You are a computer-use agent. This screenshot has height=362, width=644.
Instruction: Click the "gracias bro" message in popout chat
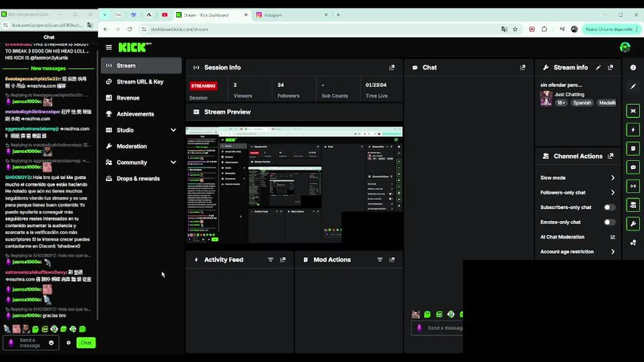click(x=54, y=316)
